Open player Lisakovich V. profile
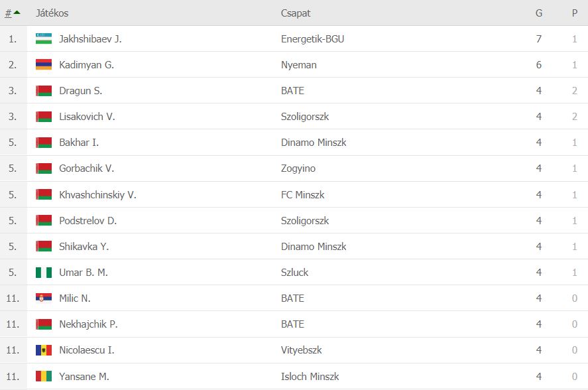Screen dimensions: 588x390 (87, 117)
